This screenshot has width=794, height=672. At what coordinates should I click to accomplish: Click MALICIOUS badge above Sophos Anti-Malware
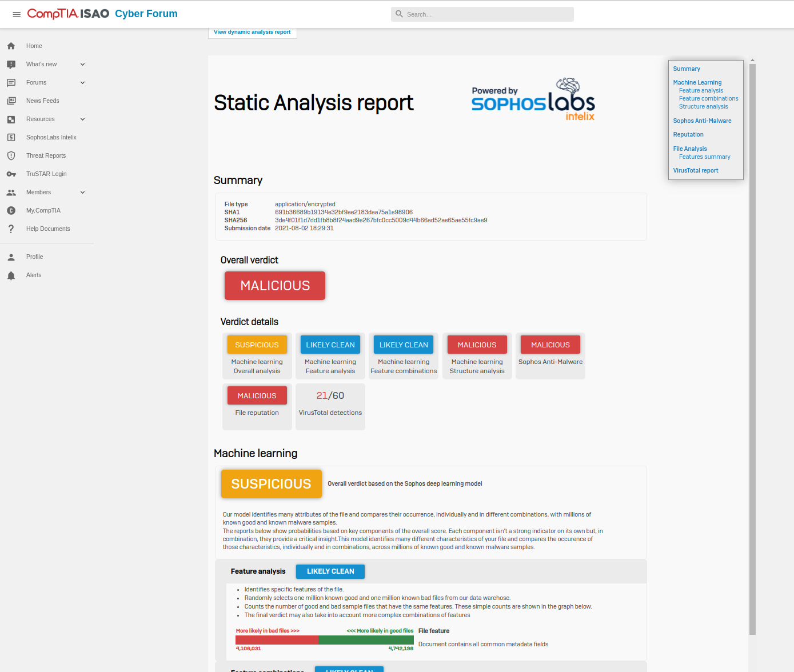point(550,345)
